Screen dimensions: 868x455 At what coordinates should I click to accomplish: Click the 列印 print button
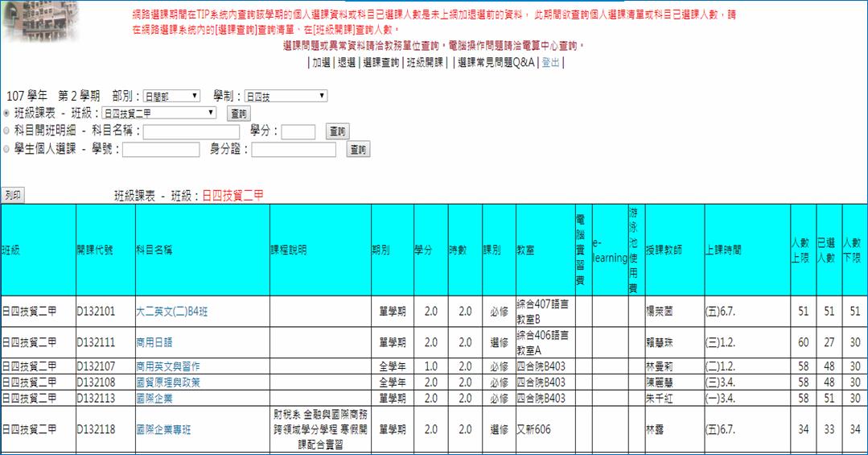[13, 195]
